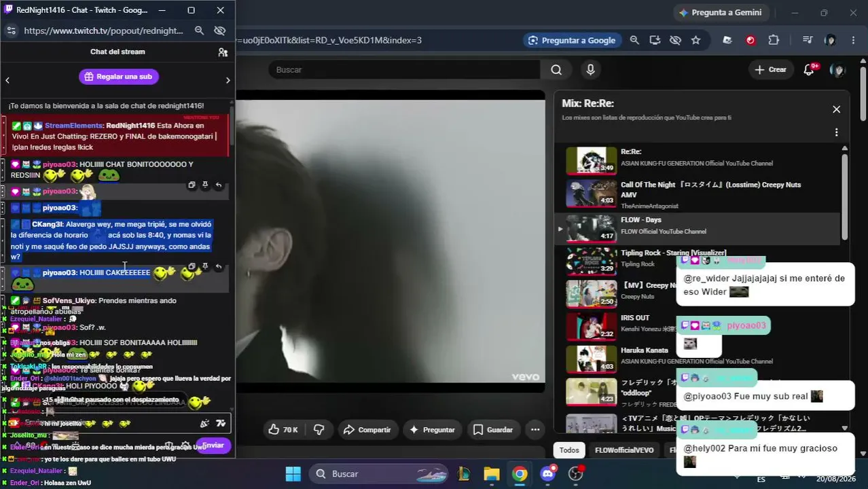Open SofVens_Ukiyo's username in chat
The width and height of the screenshot is (868, 489).
click(69, 301)
